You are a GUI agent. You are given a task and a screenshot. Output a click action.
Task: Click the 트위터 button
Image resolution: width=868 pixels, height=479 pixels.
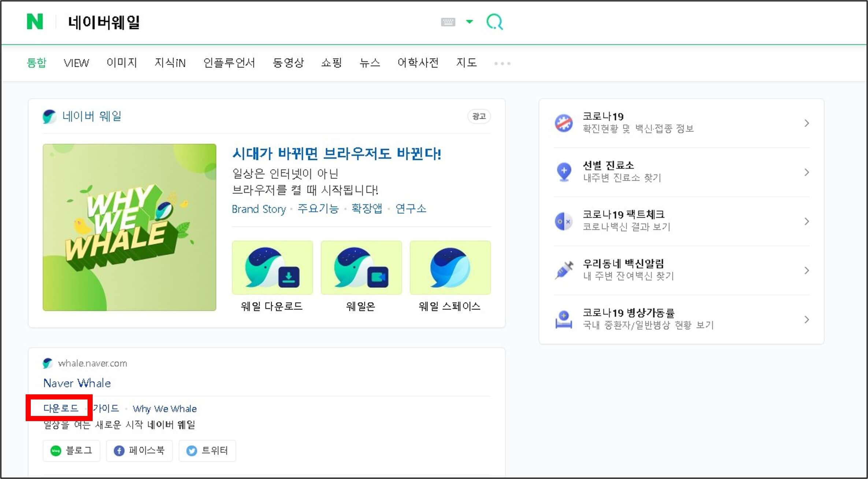click(207, 450)
